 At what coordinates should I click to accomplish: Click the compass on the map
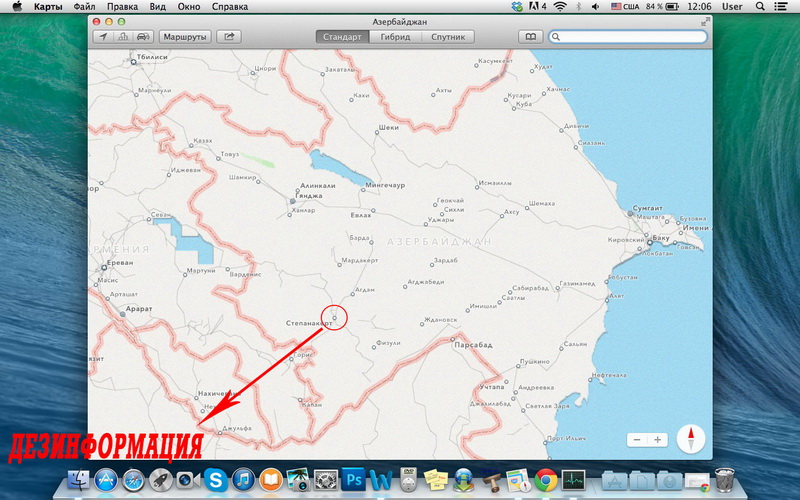tap(691, 439)
